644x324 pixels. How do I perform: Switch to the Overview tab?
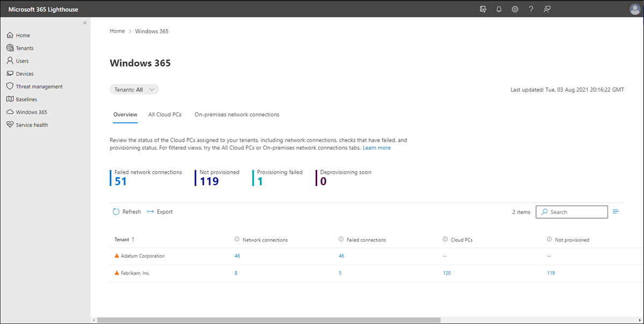pos(125,115)
